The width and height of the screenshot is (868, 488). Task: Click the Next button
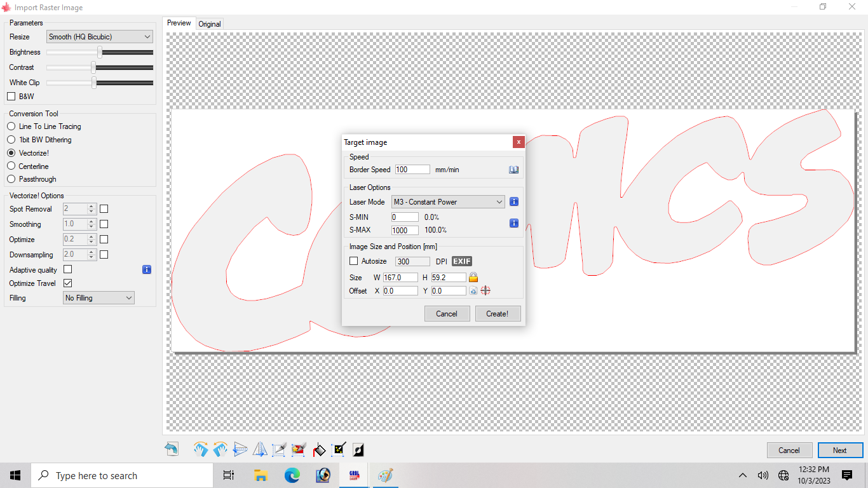[x=840, y=450]
